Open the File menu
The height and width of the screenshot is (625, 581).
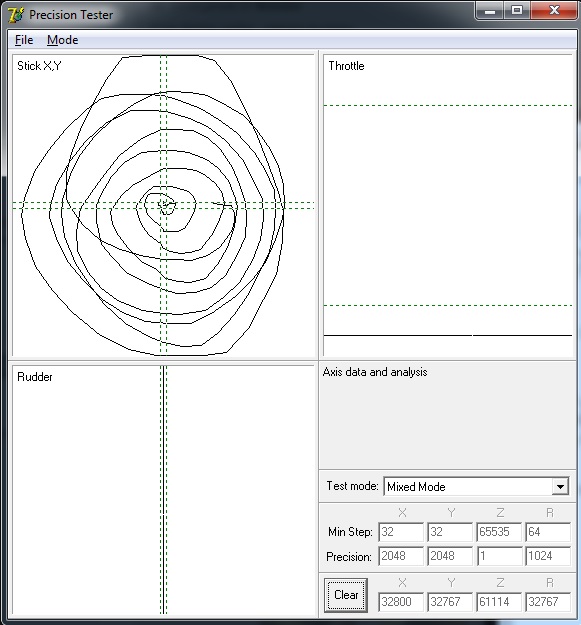coord(24,40)
